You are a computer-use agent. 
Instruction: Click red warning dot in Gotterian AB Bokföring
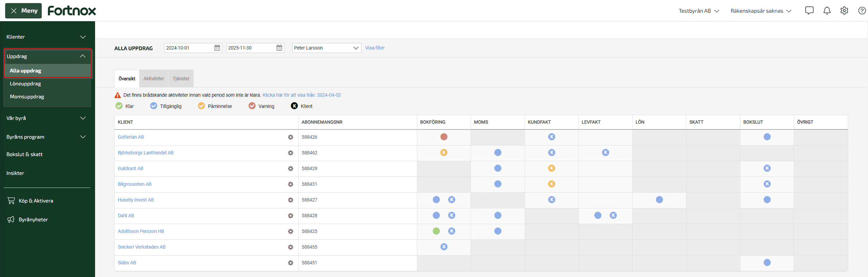(444, 137)
